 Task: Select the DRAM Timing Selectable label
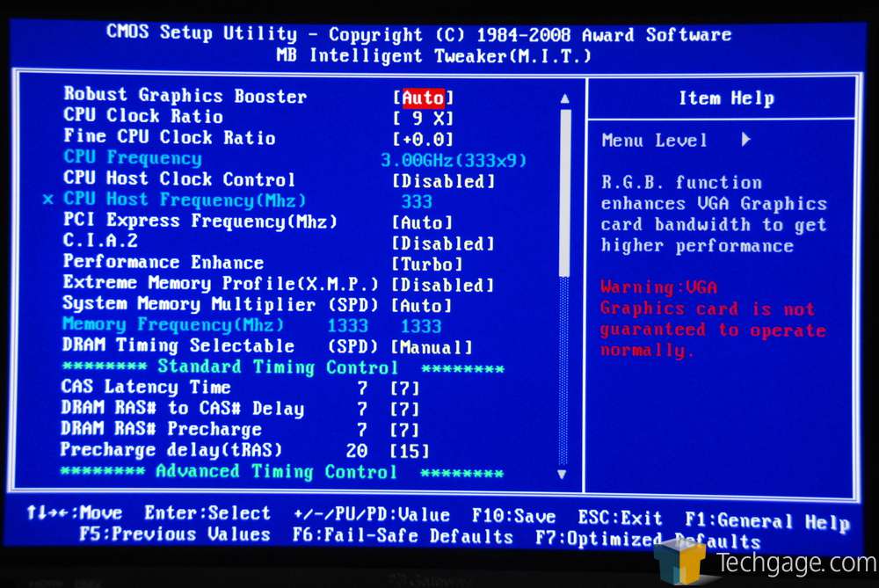[x=178, y=345]
